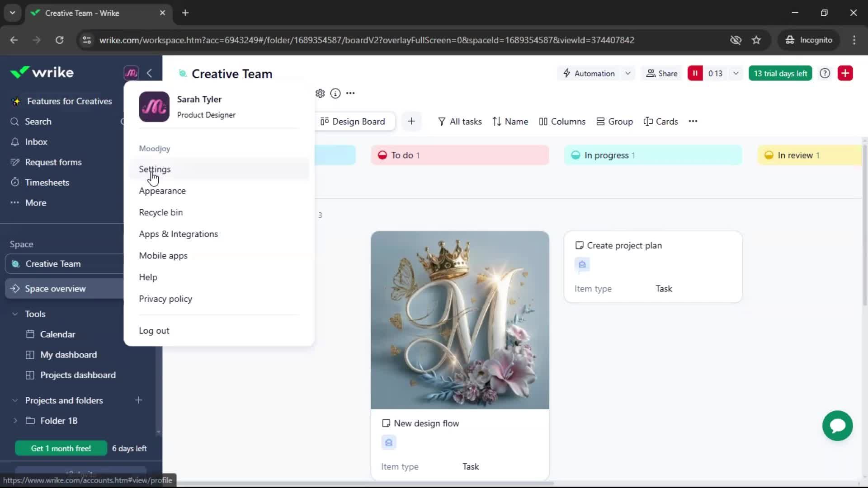This screenshot has width=868, height=488.
Task: Expand the timer dropdown arrow
Action: click(x=736, y=73)
